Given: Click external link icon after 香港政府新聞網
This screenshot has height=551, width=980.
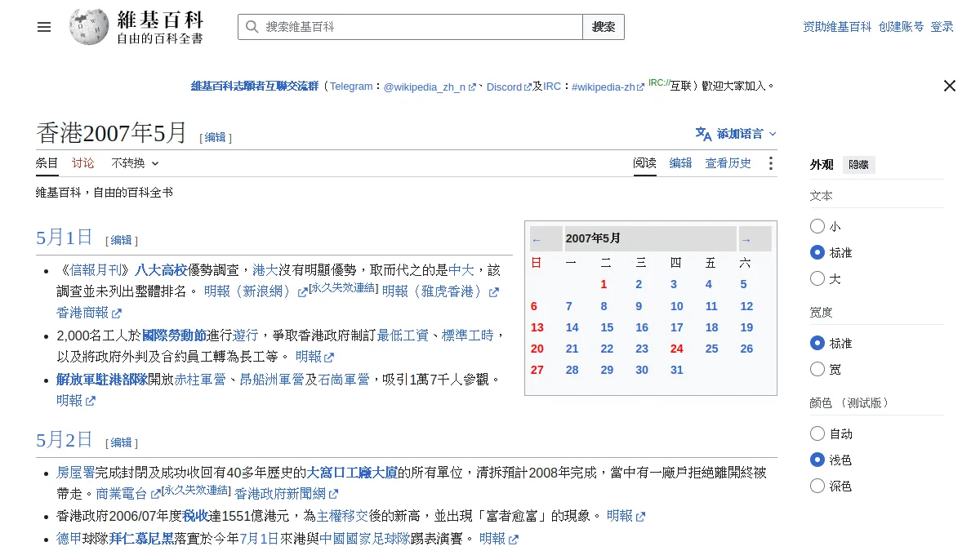Looking at the screenshot, I should [x=333, y=494].
